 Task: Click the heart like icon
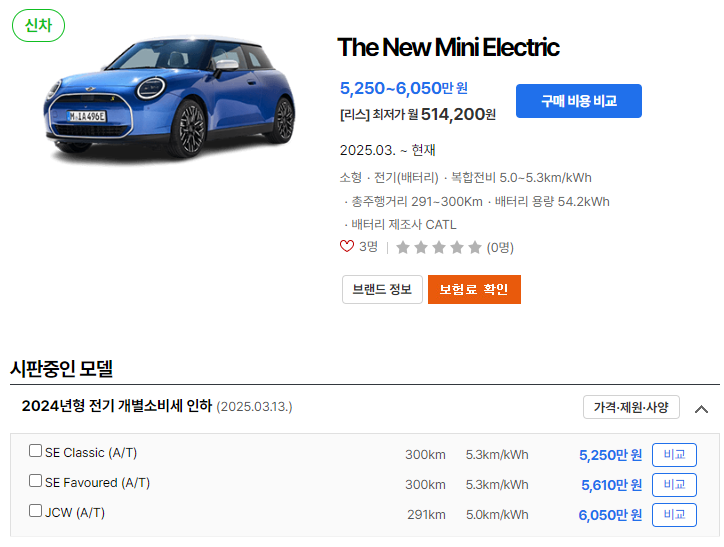coord(347,246)
